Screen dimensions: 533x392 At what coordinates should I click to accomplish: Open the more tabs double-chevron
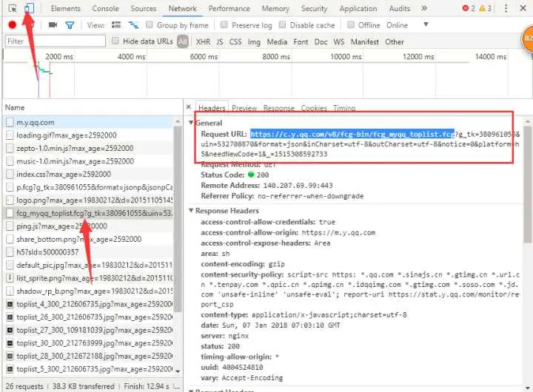[x=424, y=8]
